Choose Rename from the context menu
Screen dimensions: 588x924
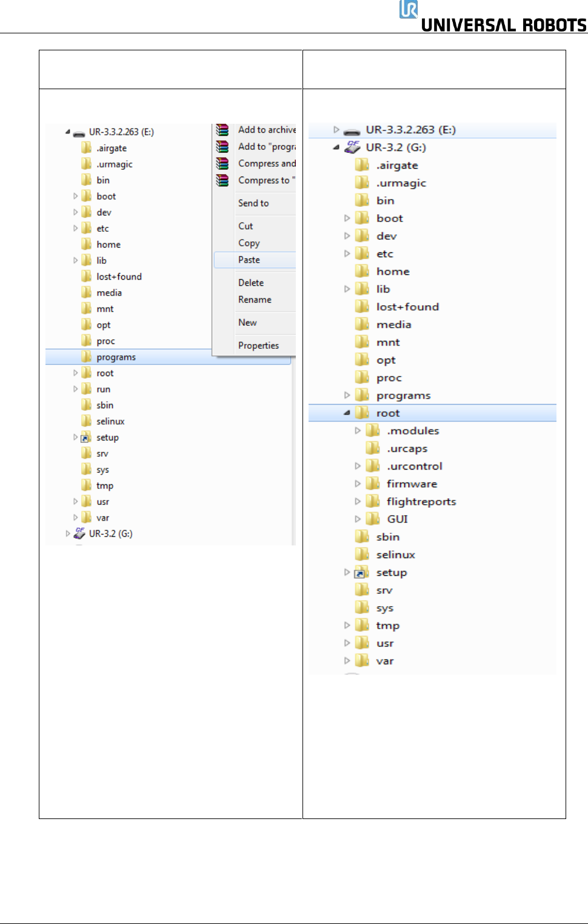pyautogui.click(x=255, y=300)
